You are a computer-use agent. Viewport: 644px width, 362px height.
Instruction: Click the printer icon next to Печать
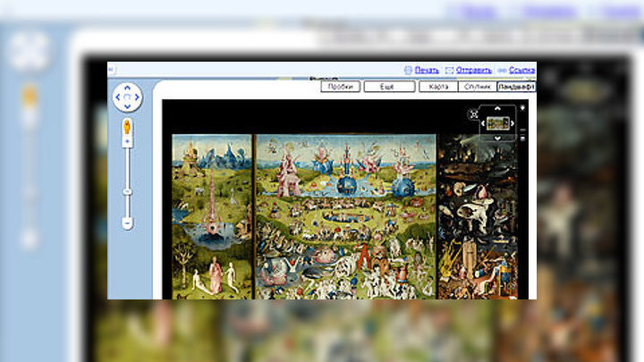coord(408,71)
